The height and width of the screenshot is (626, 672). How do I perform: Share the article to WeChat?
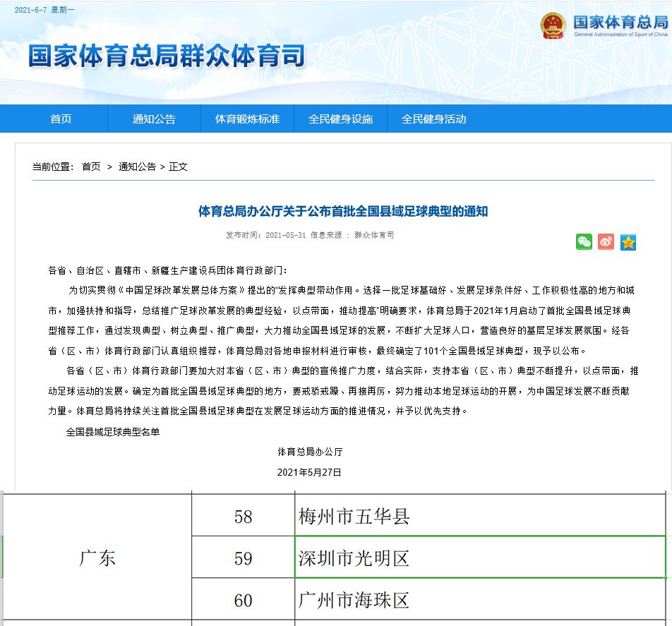click(584, 242)
